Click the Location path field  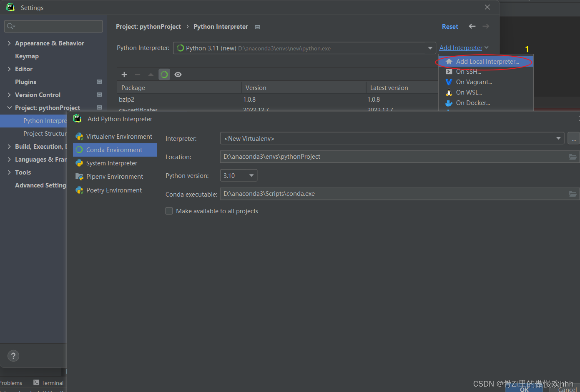pyautogui.click(x=394, y=157)
